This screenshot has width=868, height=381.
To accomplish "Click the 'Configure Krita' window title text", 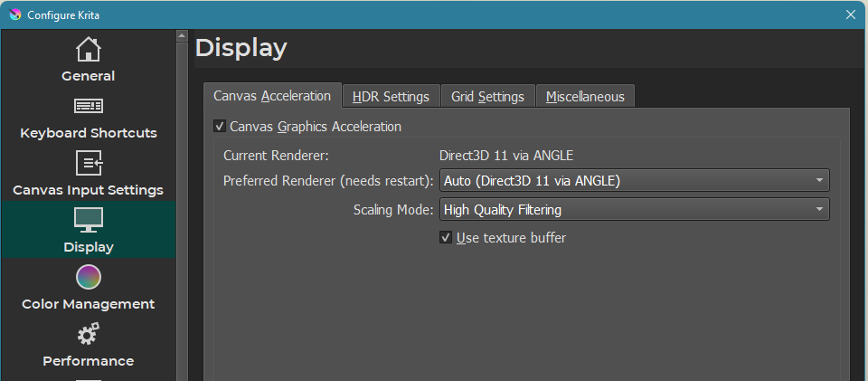I will coord(64,14).
